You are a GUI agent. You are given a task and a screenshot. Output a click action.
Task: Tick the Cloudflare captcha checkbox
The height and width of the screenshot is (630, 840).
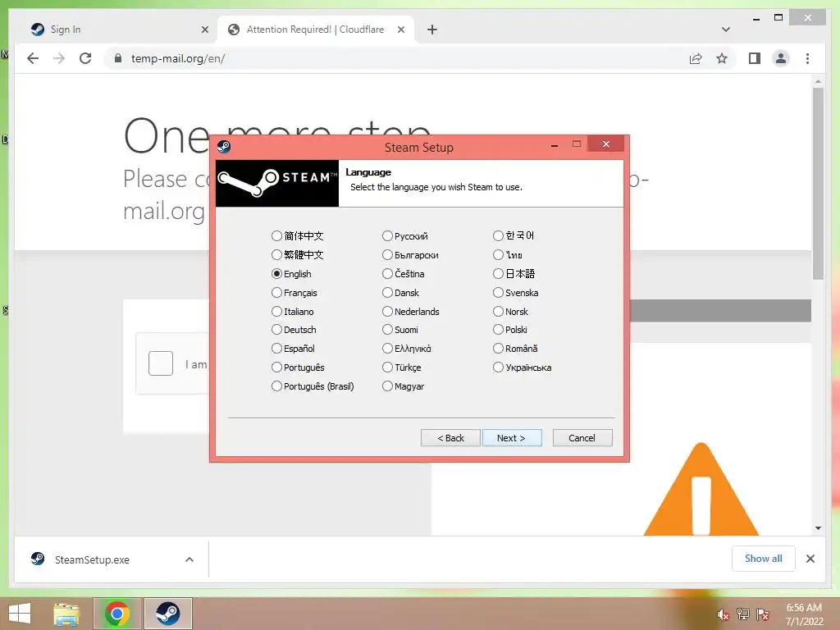(x=161, y=363)
